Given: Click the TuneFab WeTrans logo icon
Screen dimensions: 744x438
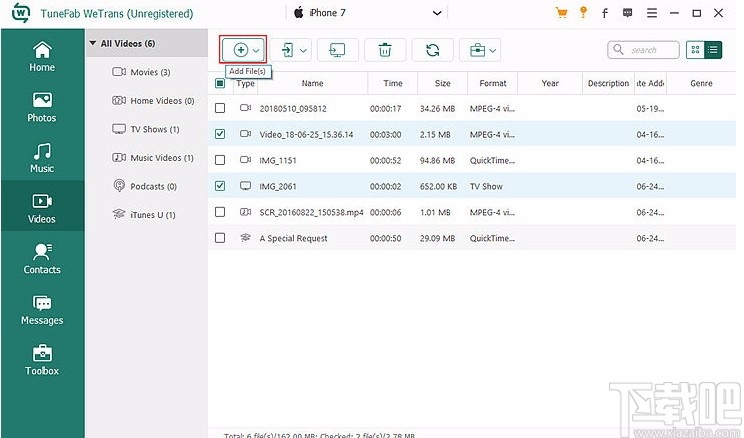Looking at the screenshot, I should [21, 13].
